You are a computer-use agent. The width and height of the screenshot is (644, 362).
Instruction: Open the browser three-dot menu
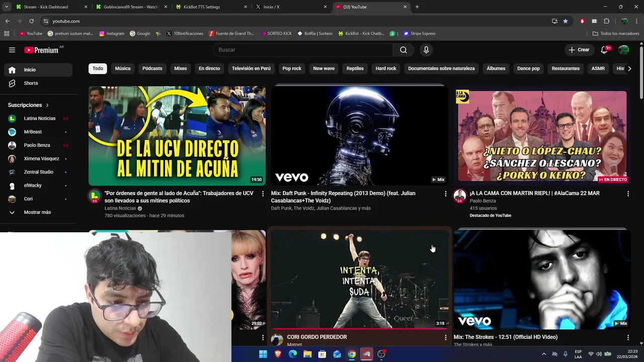click(637, 21)
